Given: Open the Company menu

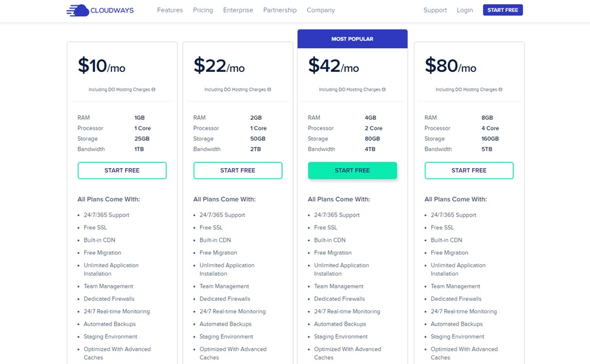Looking at the screenshot, I should tap(320, 10).
